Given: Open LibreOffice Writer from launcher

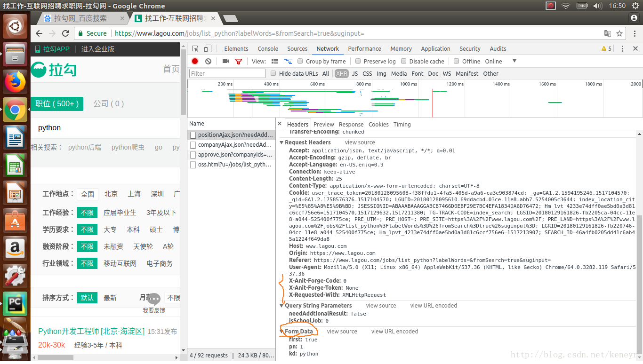Looking at the screenshot, I should point(16,137).
